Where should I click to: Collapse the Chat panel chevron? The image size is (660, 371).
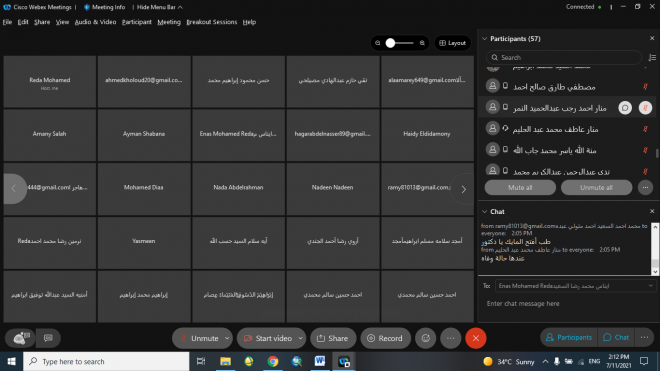(484, 211)
